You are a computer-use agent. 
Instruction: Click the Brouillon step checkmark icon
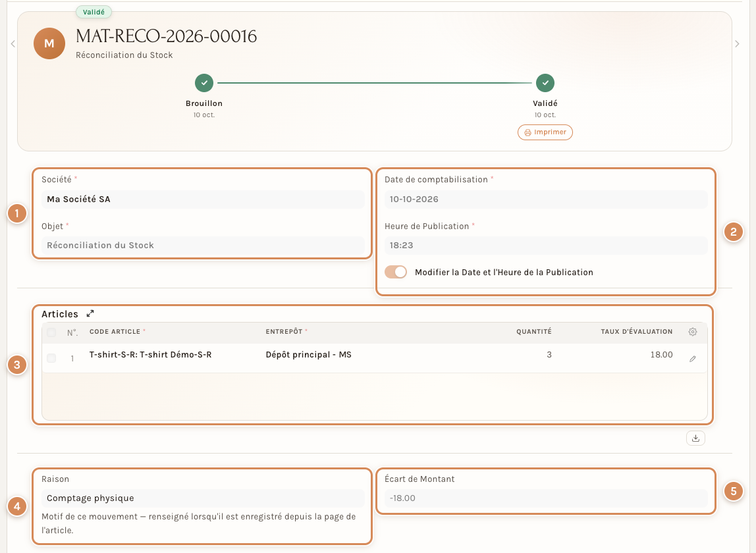pos(204,83)
